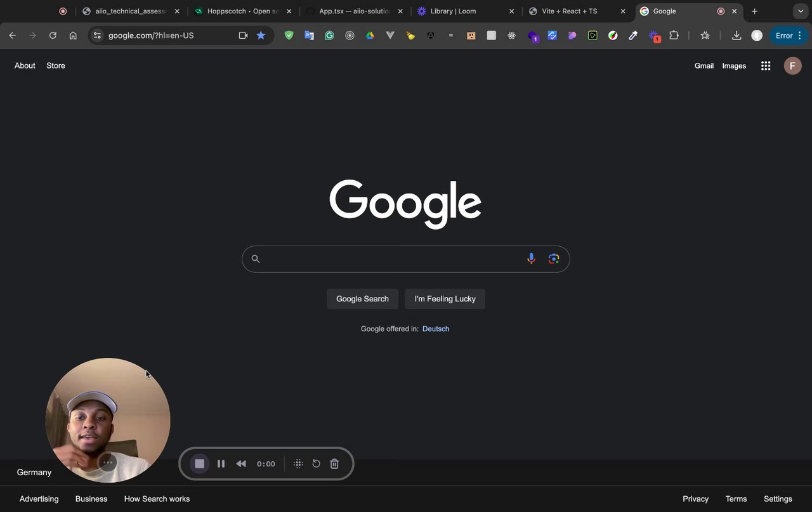
Task: Open the Settings footer menu
Action: click(x=778, y=499)
